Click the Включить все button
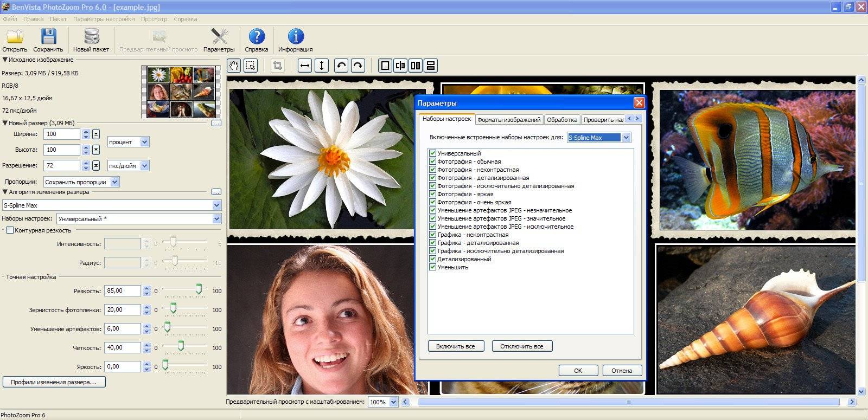The height and width of the screenshot is (420, 868). 455,346
